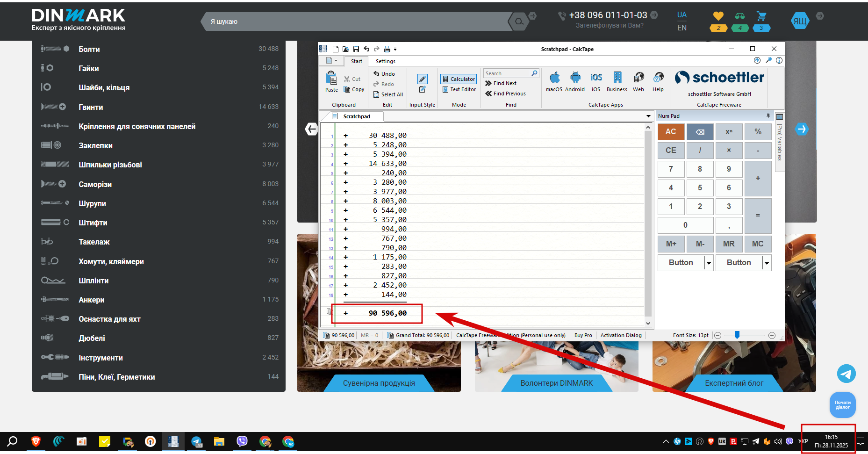Click the Save floppy icon in title bar
This screenshot has width=868, height=454.
click(x=356, y=49)
